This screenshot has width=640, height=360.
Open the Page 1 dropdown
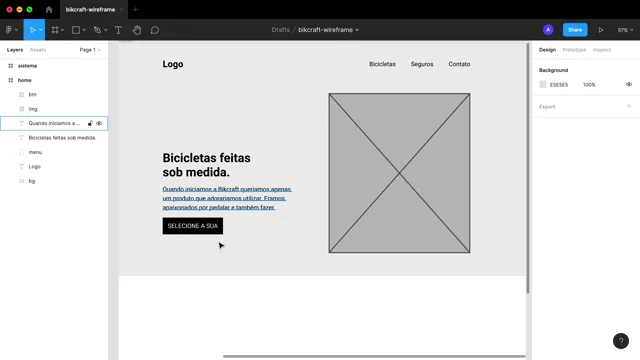[x=90, y=50]
